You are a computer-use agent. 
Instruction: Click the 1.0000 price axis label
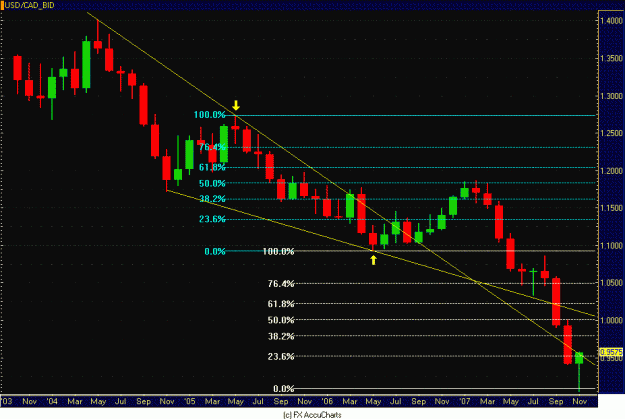[x=612, y=320]
